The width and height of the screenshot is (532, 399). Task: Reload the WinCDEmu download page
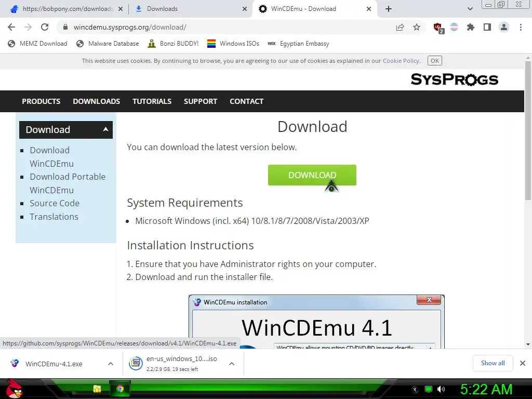(x=45, y=27)
